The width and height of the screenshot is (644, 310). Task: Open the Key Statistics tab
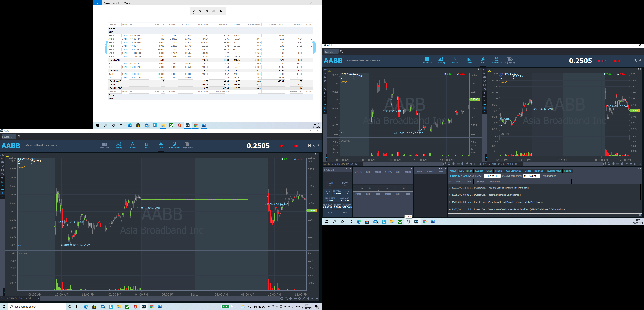point(513,171)
